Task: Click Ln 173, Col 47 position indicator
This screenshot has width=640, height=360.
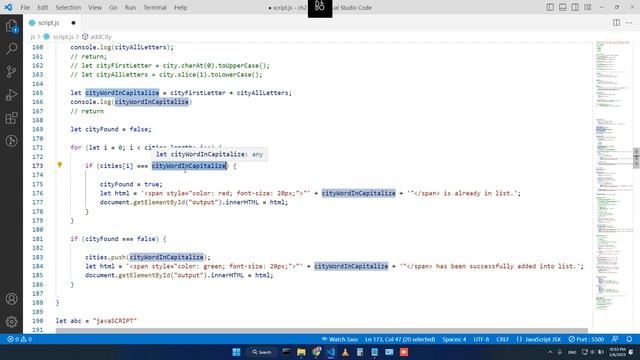Action: click(400, 339)
